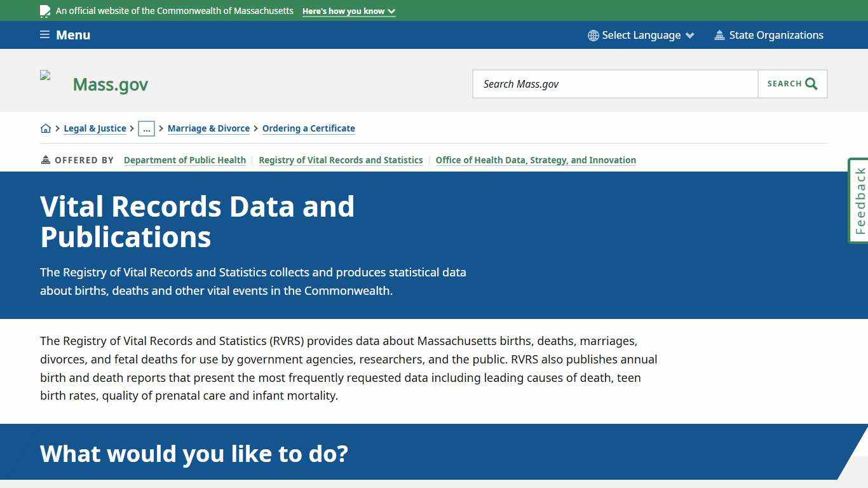This screenshot has width=868, height=488.
Task: Open the Legal & Justice breadcrumb link
Action: click(95, 128)
